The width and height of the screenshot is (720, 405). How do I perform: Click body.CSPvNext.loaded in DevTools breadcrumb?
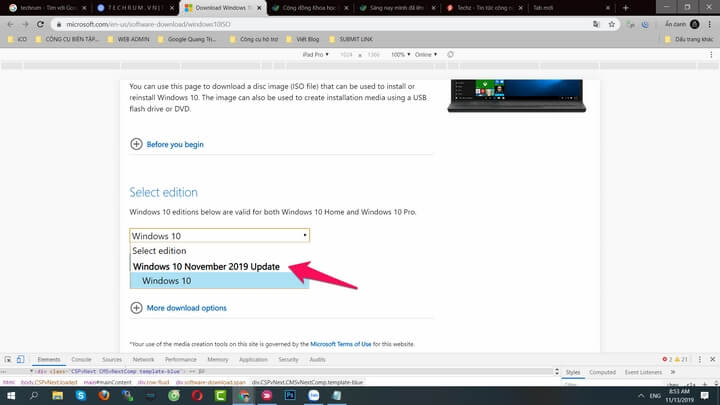[49, 382]
